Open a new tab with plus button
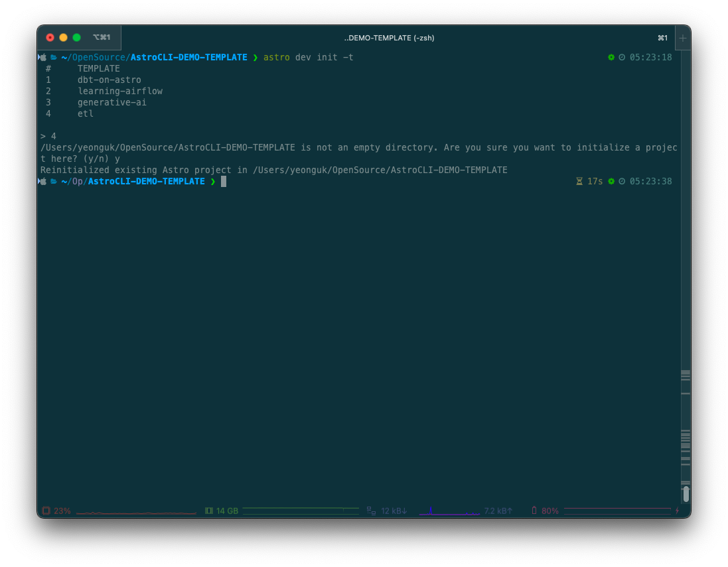This screenshot has width=728, height=567. pos(682,38)
